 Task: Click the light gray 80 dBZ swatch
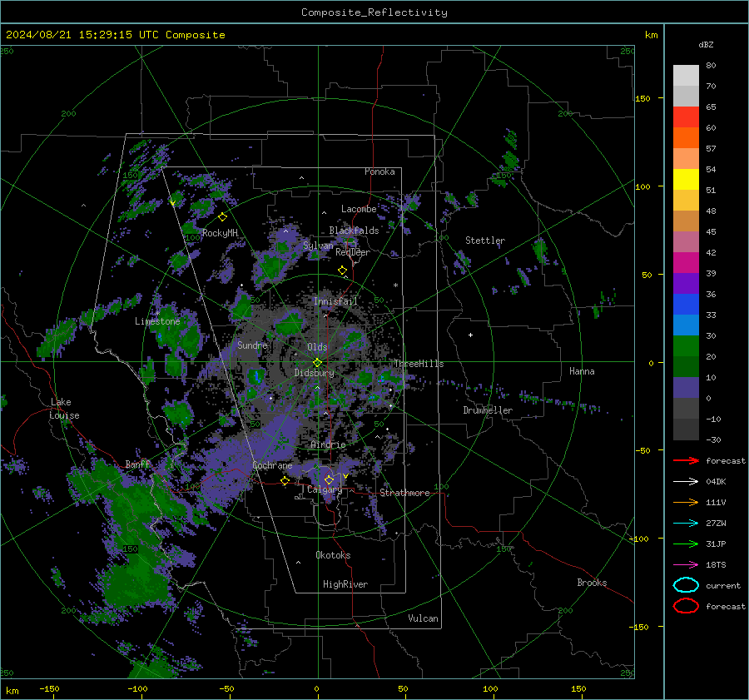coord(686,76)
